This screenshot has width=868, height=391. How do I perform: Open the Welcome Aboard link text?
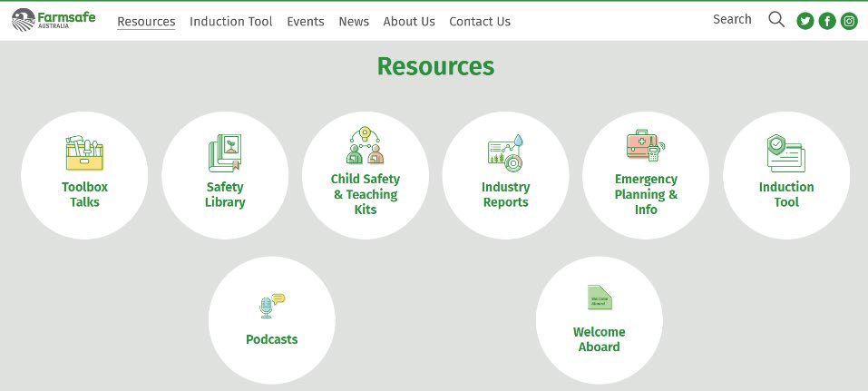(x=599, y=339)
